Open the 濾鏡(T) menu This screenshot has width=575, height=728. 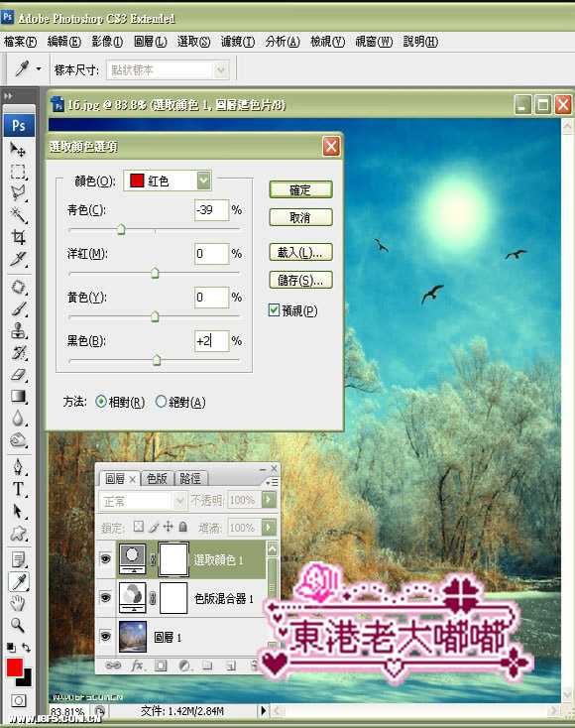(238, 42)
